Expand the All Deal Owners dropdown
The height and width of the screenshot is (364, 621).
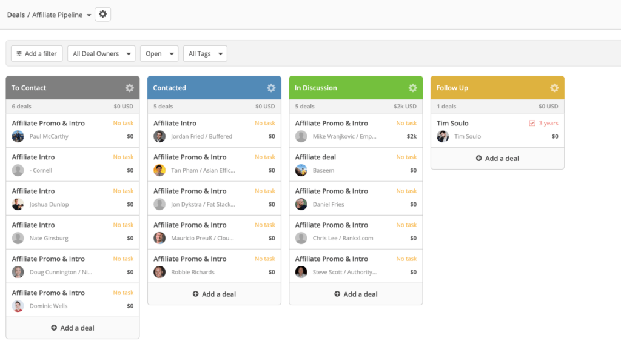pos(101,54)
